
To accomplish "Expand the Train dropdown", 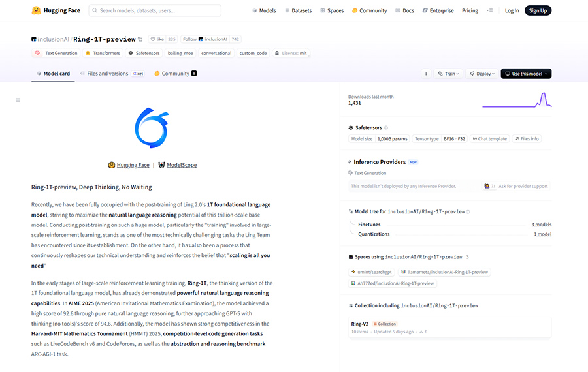I will tap(448, 74).
